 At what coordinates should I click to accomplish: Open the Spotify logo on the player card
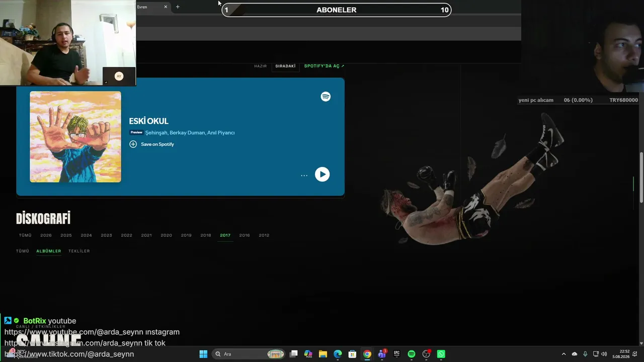coord(326,97)
